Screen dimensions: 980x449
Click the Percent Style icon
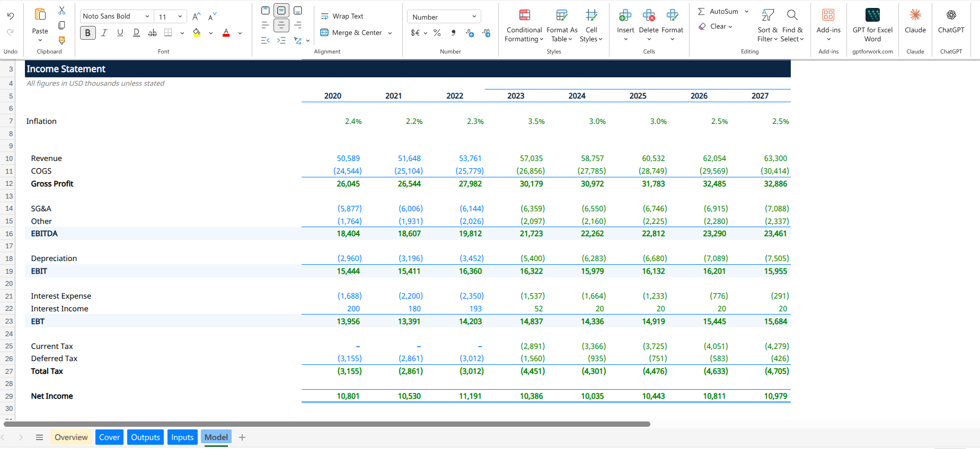click(437, 33)
